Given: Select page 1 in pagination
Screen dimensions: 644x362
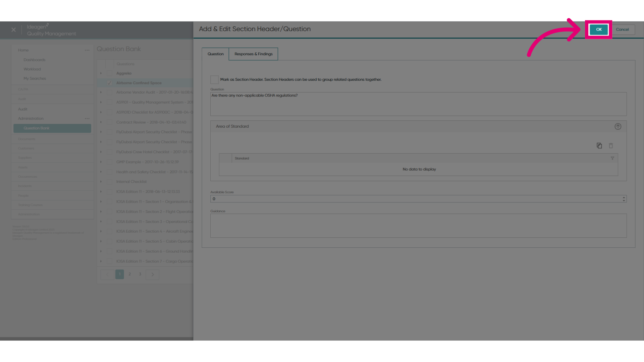Looking at the screenshot, I should tap(120, 274).
